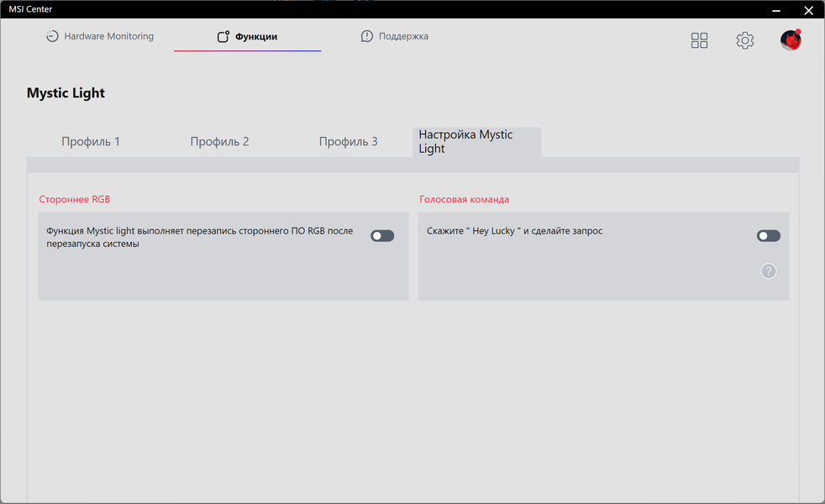Open settings via the gear icon
This screenshot has width=825, height=504.
pyautogui.click(x=744, y=40)
